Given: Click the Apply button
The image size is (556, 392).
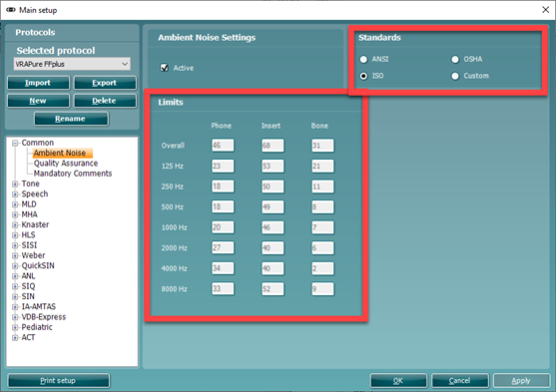Looking at the screenshot, I should [521, 381].
